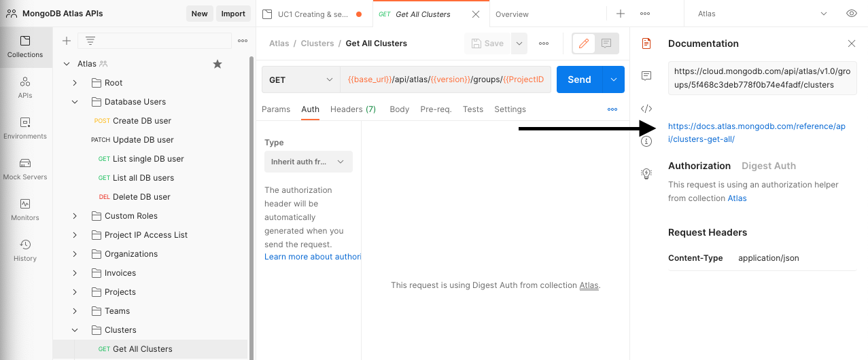Open the request Settings tab
The height and width of the screenshot is (360, 868).
coord(510,109)
